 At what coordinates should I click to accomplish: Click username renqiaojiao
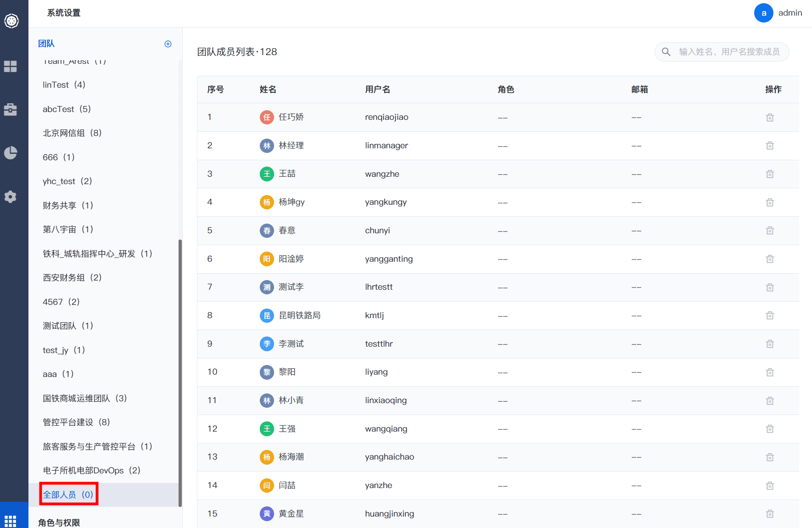386,117
